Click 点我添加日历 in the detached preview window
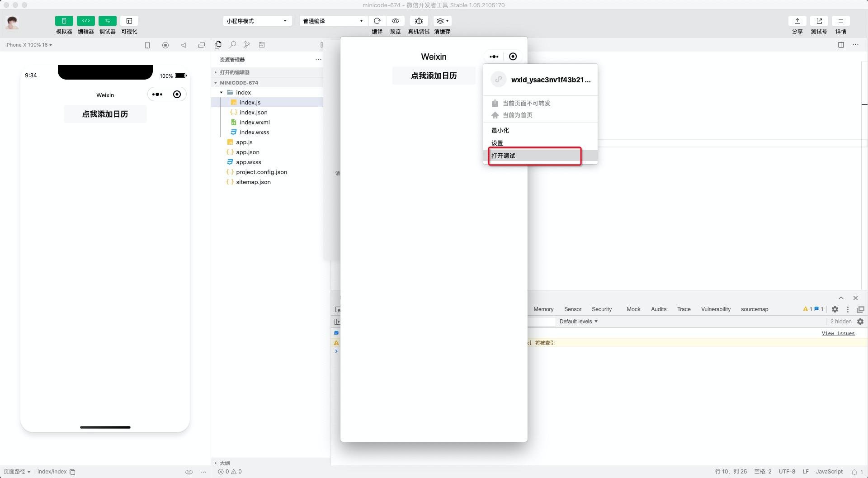868x478 pixels. pyautogui.click(x=434, y=76)
